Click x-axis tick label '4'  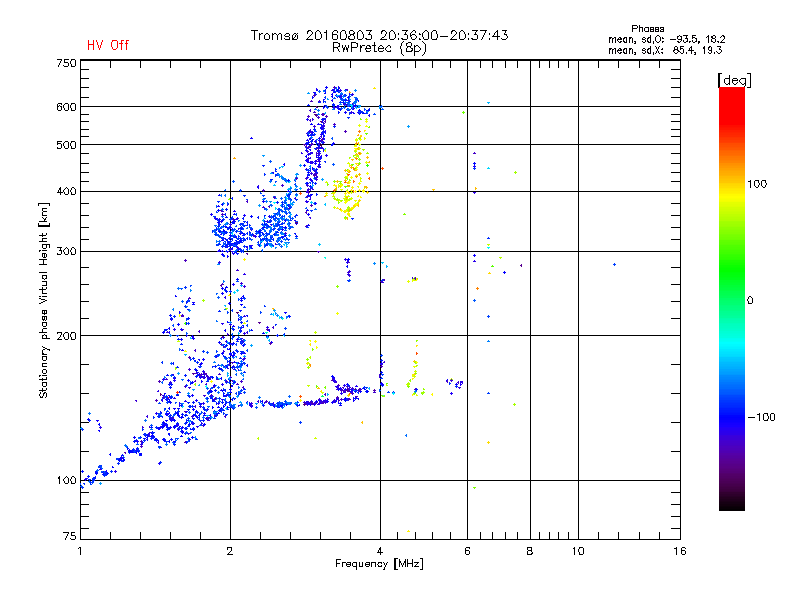380,551
